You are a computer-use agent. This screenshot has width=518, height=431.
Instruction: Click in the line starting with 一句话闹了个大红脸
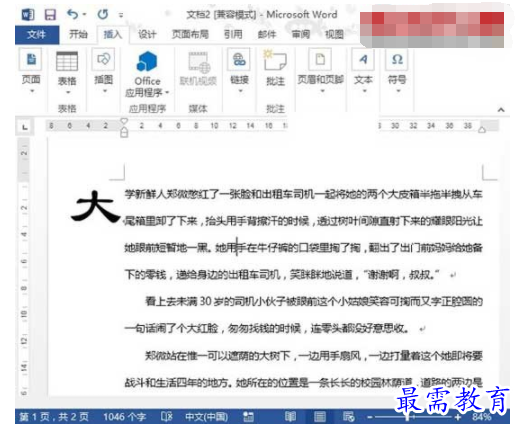pyautogui.click(x=267, y=328)
